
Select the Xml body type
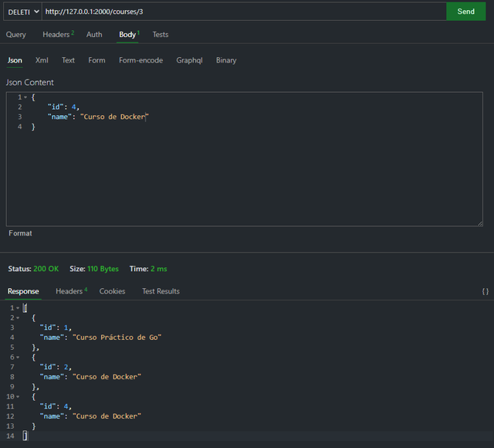[x=42, y=60]
